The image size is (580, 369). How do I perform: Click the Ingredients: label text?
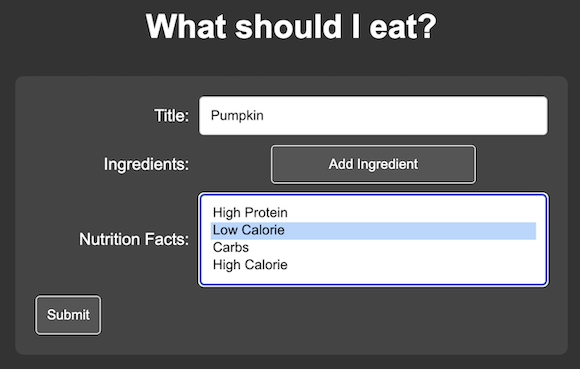point(146,164)
